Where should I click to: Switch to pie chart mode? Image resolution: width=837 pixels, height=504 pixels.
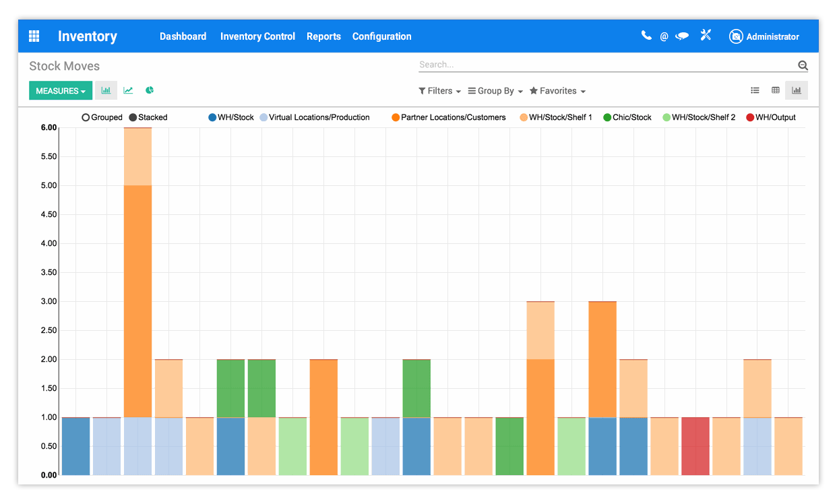click(150, 90)
